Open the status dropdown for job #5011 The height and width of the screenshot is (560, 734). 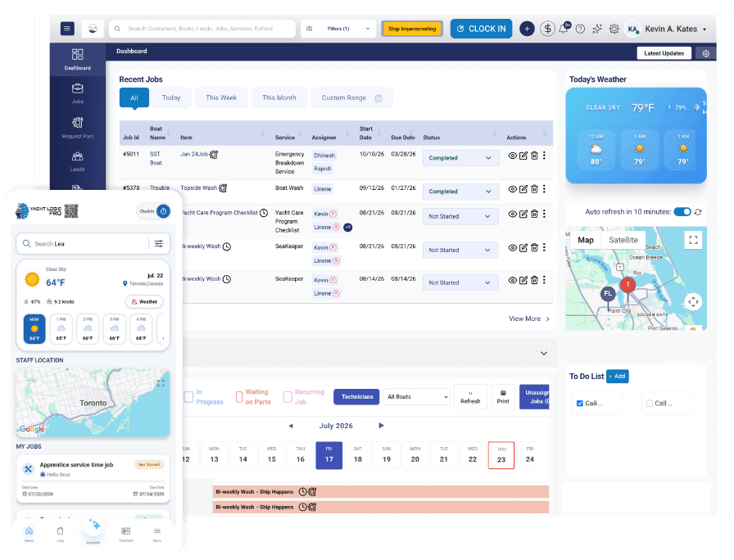(x=460, y=158)
